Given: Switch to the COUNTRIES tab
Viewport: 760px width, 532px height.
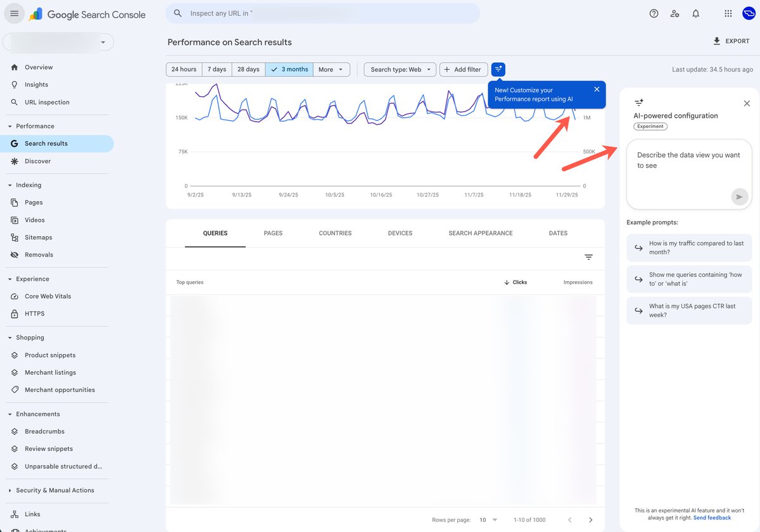Looking at the screenshot, I should [335, 233].
